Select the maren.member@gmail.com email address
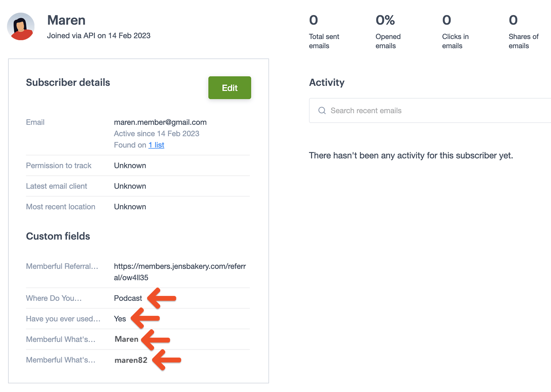551x392 pixels. pos(160,122)
